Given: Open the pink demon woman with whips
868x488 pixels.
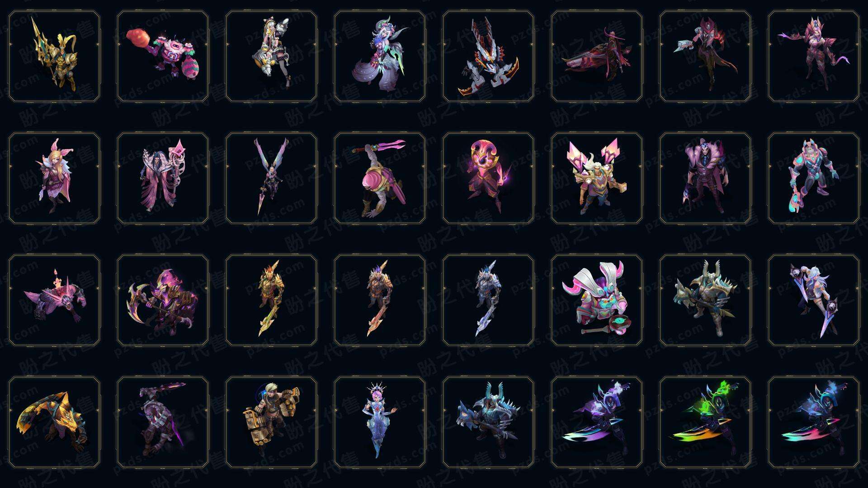Looking at the screenshot, I should 814,56.
